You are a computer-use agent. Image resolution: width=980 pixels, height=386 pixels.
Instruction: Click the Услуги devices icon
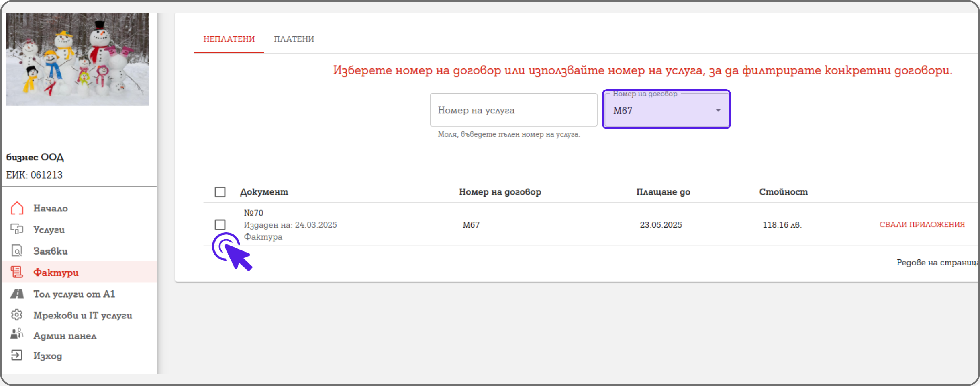click(17, 229)
